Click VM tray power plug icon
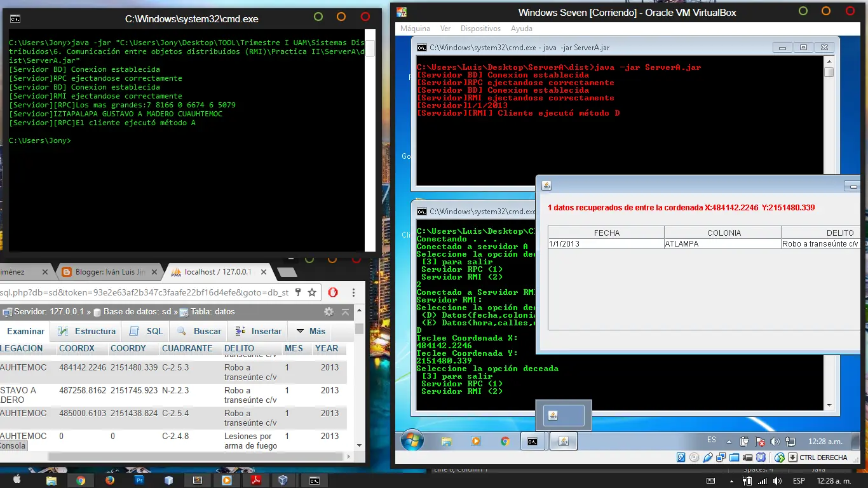The height and width of the screenshot is (488, 868). [744, 441]
